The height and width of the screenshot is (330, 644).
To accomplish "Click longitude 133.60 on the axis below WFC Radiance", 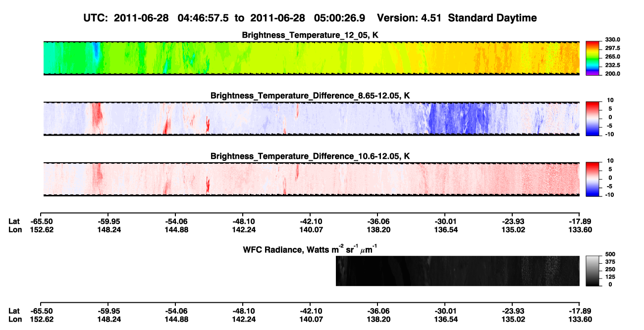I will (580, 319).
